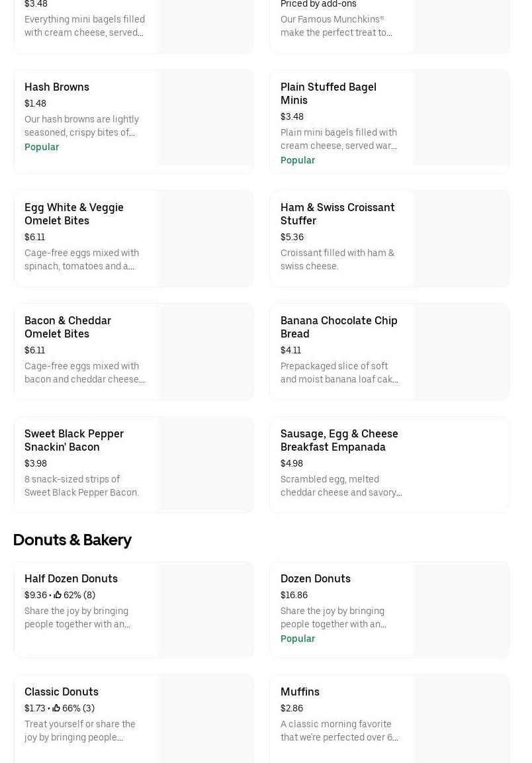Open Sweet Black Pepper Snackin' Bacon

(x=74, y=440)
